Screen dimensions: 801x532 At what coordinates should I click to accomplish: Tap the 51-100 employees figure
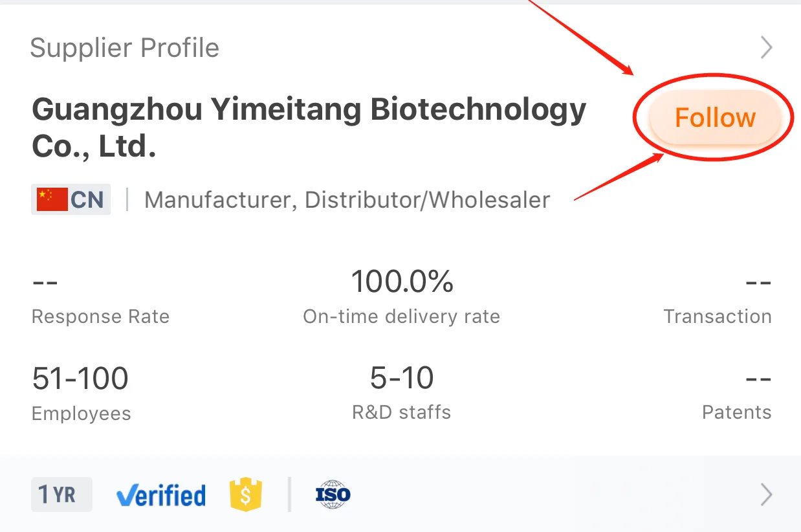coord(80,379)
